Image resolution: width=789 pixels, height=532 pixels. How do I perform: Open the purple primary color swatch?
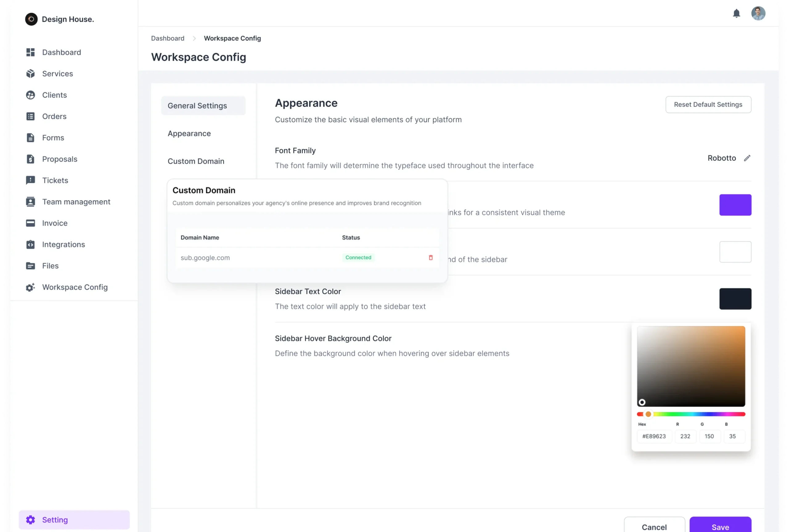point(735,205)
